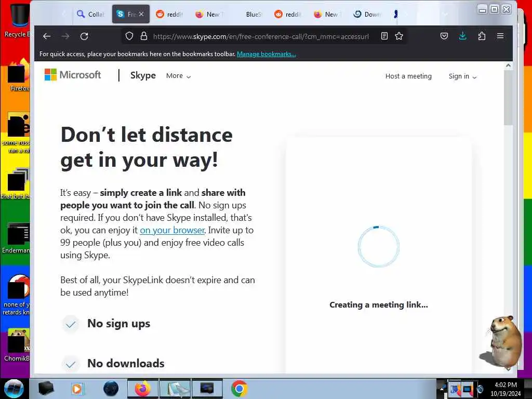Launch Google Chrome from taskbar
The height and width of the screenshot is (399, 532).
239,389
